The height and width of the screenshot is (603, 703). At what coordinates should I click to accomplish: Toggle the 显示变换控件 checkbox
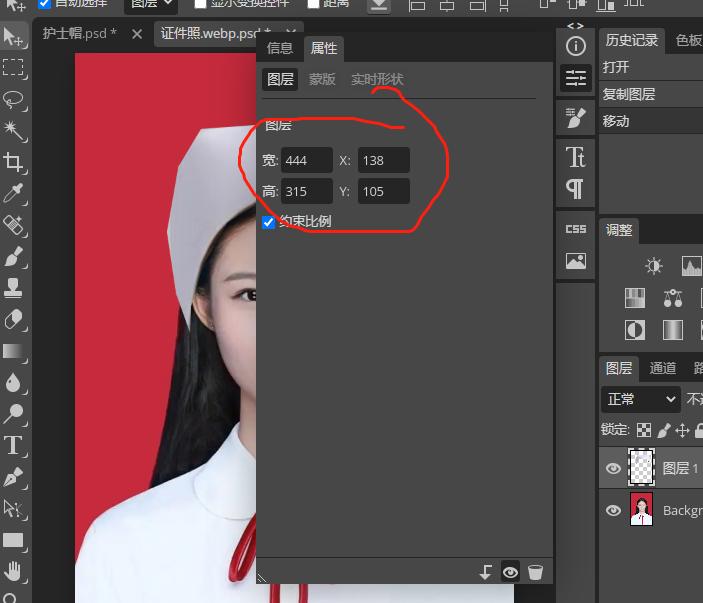(200, 4)
